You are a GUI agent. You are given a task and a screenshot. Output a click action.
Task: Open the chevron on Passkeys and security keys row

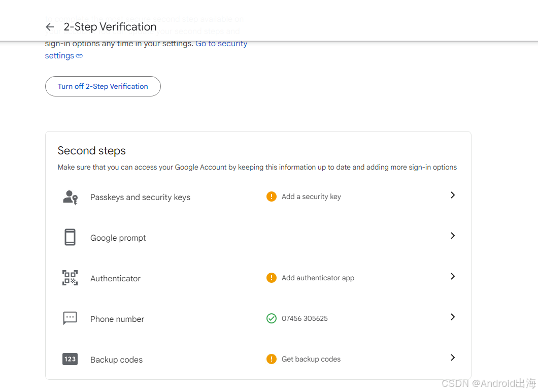click(453, 195)
